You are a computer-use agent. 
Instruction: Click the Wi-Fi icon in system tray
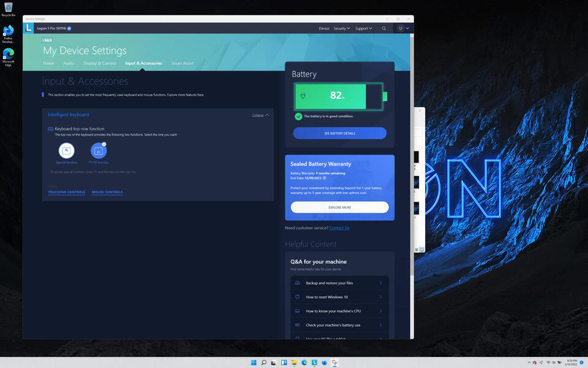click(x=548, y=362)
